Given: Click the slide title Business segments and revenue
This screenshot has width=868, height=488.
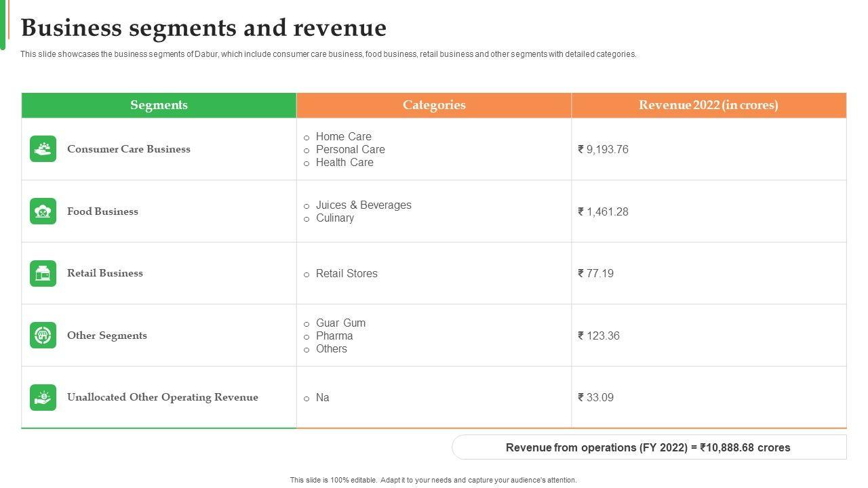Looking at the screenshot, I should [203, 28].
